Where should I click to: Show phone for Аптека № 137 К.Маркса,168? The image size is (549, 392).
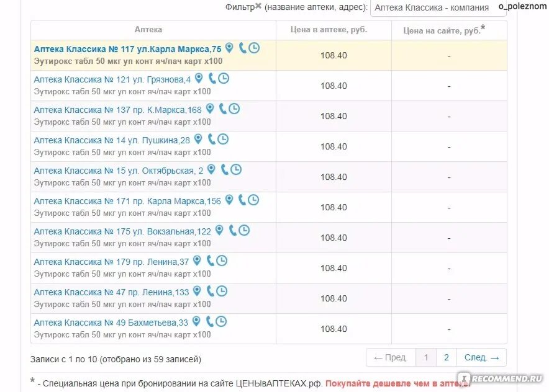point(223,109)
